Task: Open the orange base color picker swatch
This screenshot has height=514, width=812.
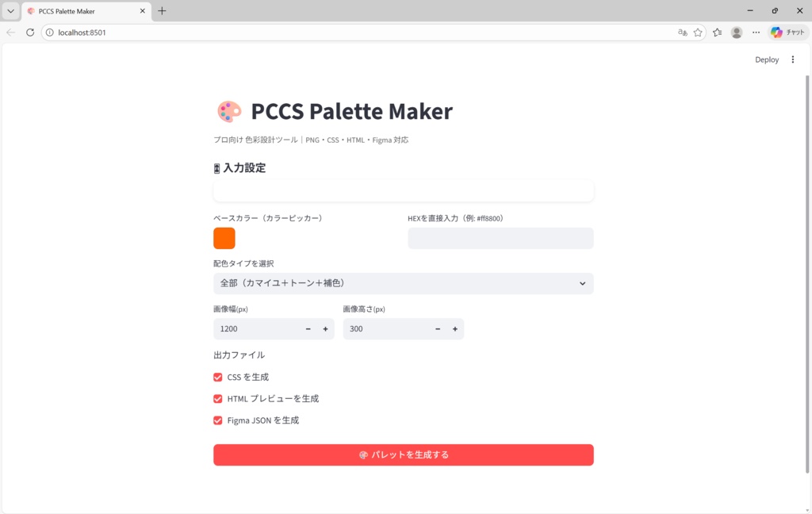Action: [224, 238]
